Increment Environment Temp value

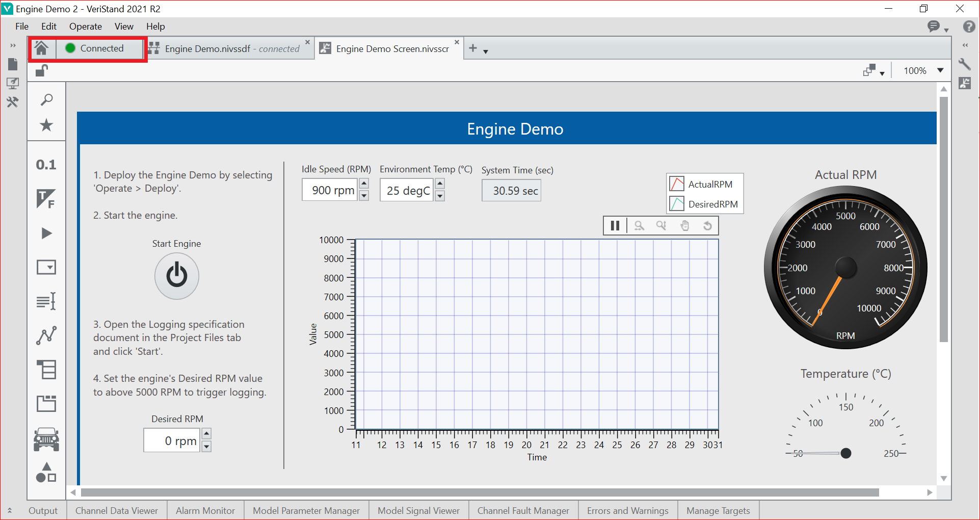[440, 184]
